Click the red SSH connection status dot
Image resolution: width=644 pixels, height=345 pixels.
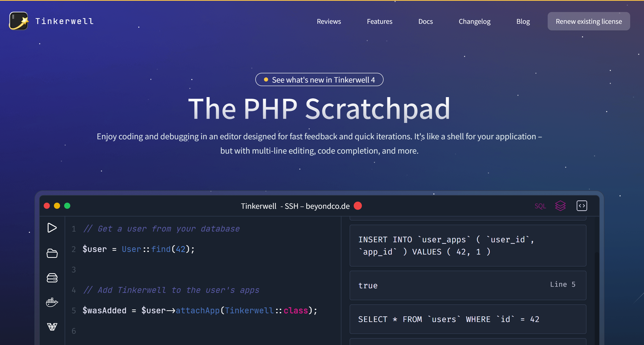coord(358,206)
